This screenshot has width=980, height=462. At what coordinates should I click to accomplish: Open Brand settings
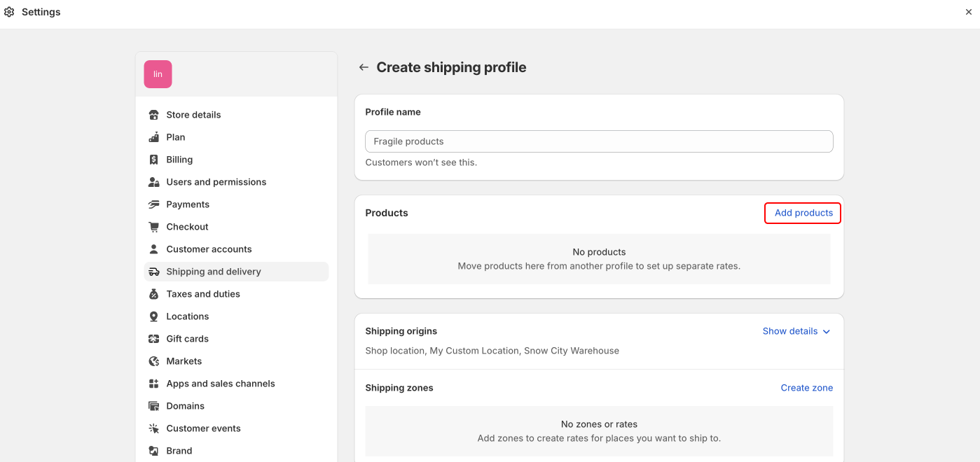236,451
